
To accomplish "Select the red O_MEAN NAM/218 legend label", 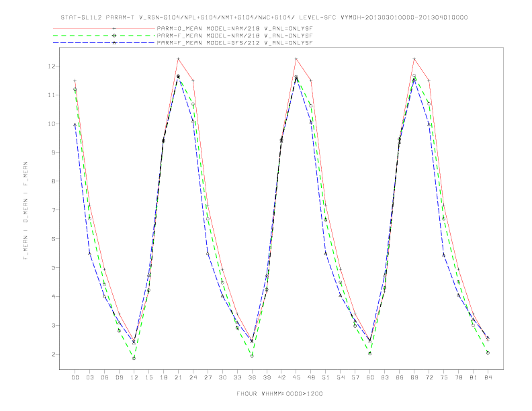I will click(234, 28).
